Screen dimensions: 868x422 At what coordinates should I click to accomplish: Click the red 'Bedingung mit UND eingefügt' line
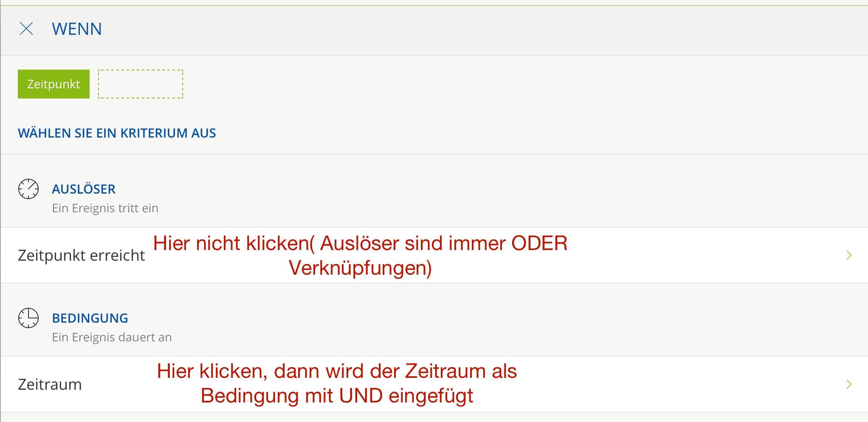coord(336,396)
